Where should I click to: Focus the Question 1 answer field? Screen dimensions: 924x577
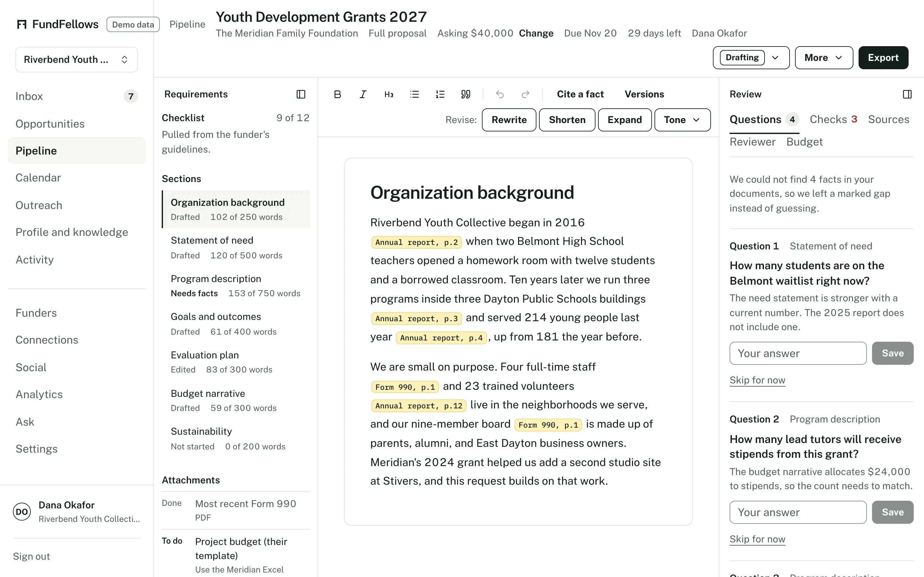798,353
